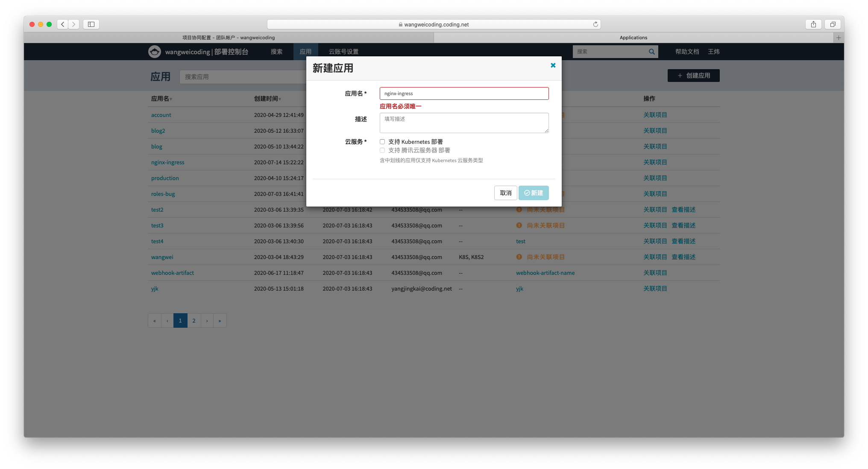This screenshot has height=469, width=868.
Task: Click the search magnifier icon in navbar
Action: point(651,52)
